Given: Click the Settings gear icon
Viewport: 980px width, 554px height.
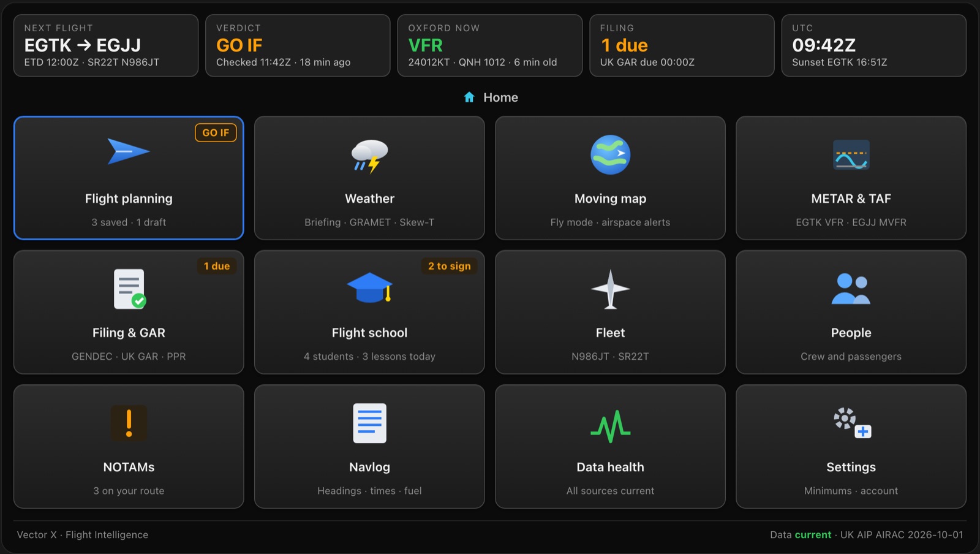Looking at the screenshot, I should [852, 423].
